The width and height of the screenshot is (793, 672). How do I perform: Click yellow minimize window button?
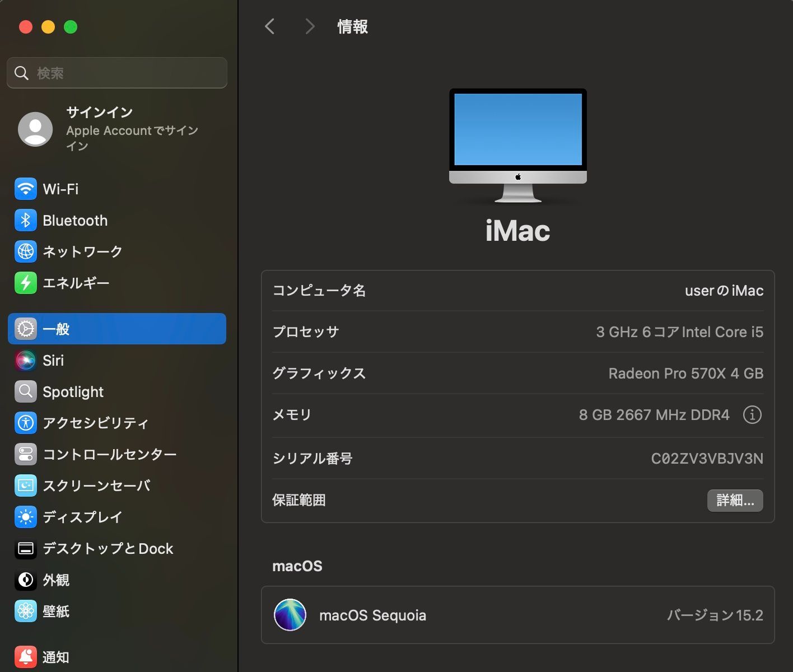(x=48, y=27)
